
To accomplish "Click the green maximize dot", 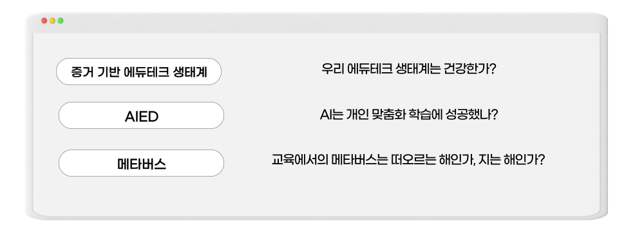I will 61,21.
